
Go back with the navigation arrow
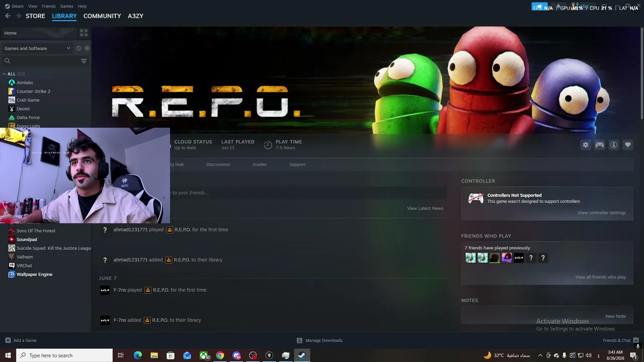pyautogui.click(x=8, y=16)
